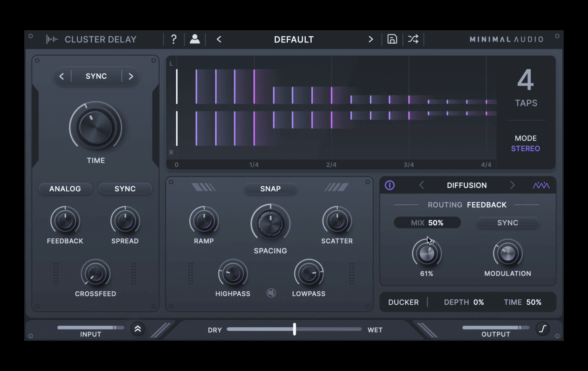This screenshot has width=588, height=371.
Task: Click the FEEDBACK knob
Action: (65, 221)
